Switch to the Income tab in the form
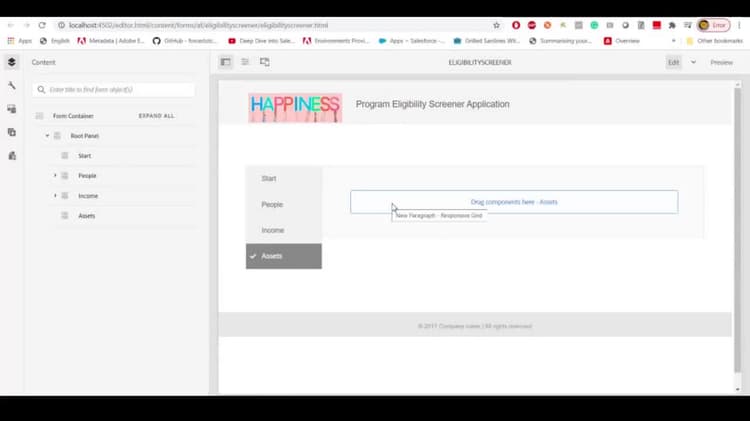The width and height of the screenshot is (750, 421). coord(284,230)
